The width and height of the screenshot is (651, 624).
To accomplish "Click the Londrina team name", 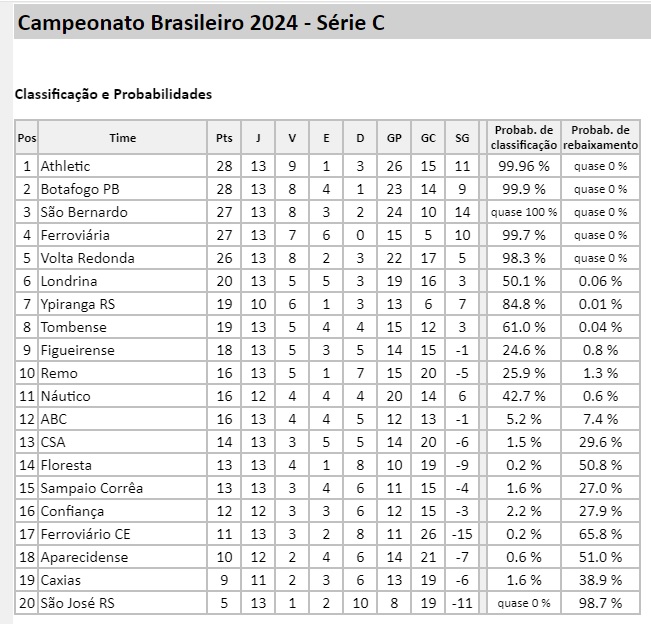I will pyautogui.click(x=69, y=281).
